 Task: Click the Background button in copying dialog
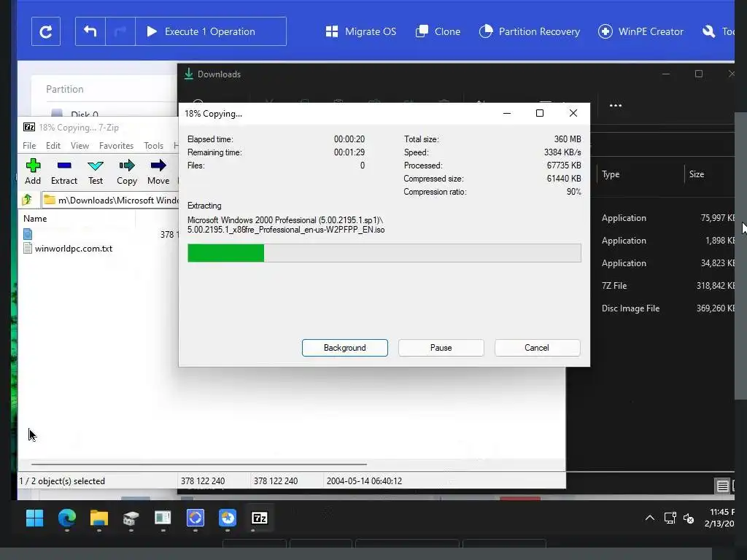[x=345, y=348]
